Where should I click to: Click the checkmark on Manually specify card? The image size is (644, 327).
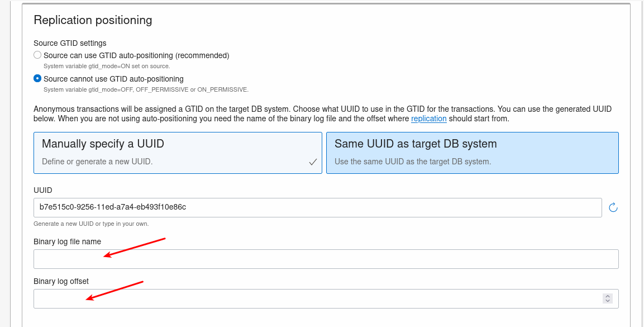pos(313,162)
